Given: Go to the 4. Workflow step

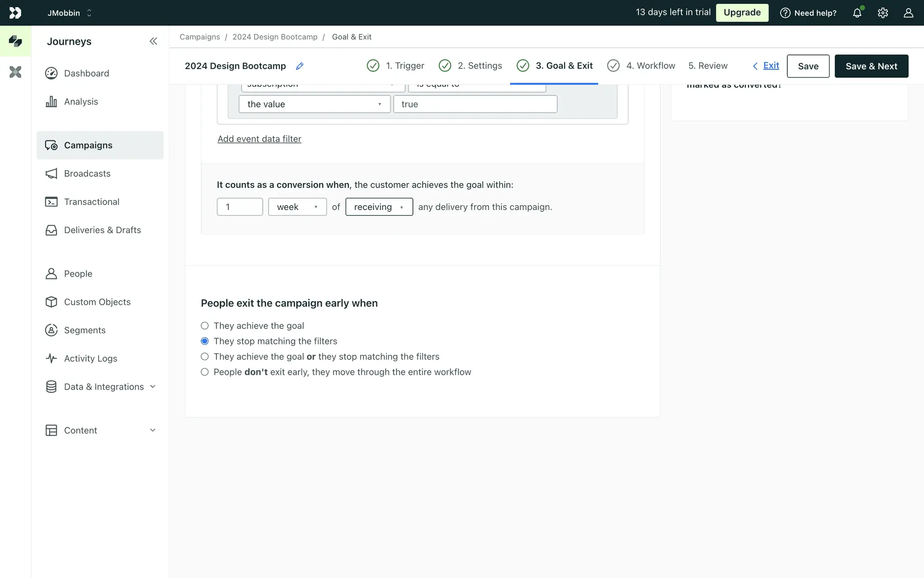Looking at the screenshot, I should coord(650,66).
